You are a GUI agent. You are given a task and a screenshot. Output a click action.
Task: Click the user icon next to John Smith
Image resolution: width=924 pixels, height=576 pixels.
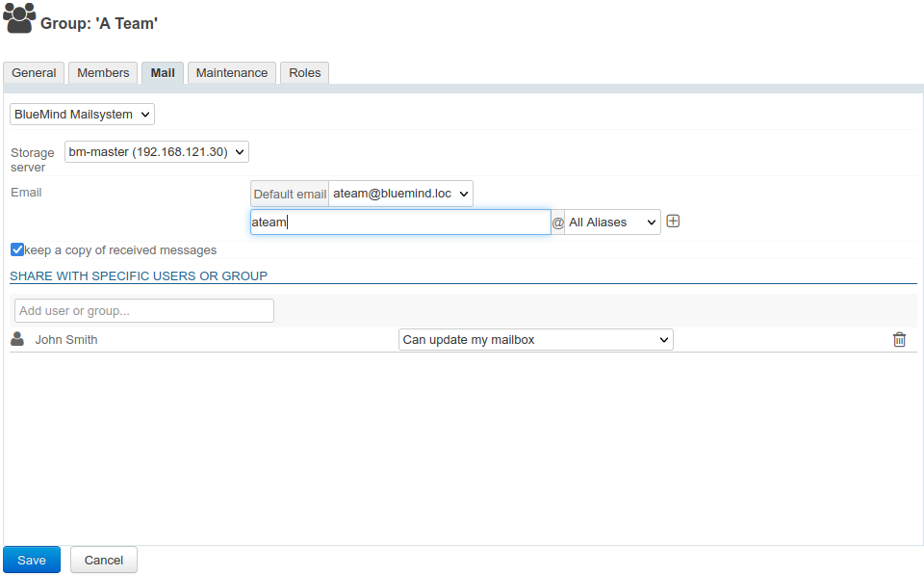point(17,339)
